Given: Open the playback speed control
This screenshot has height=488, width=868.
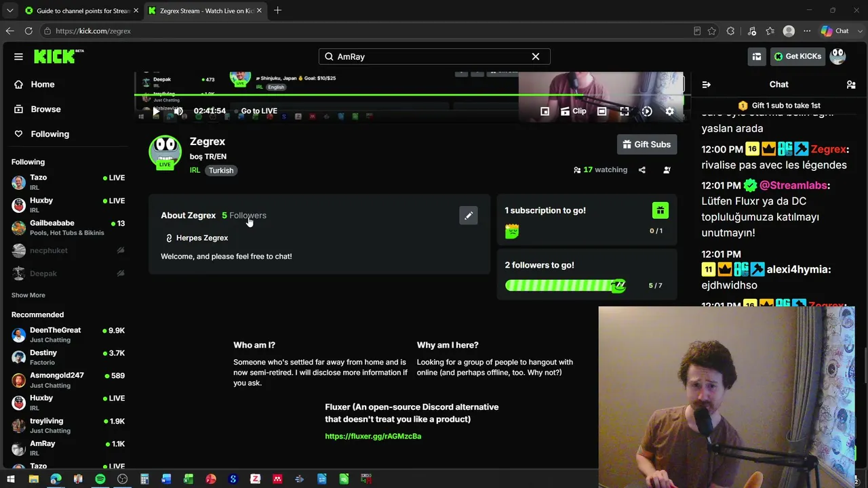Looking at the screenshot, I should click(647, 111).
